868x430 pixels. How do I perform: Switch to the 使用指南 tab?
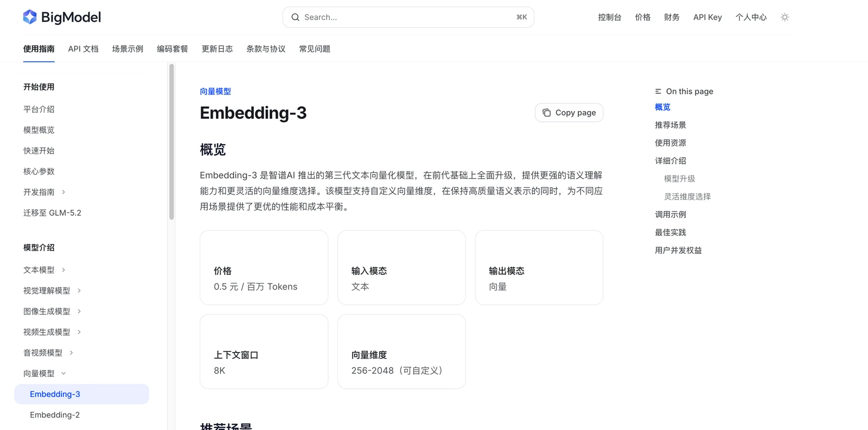coord(39,49)
